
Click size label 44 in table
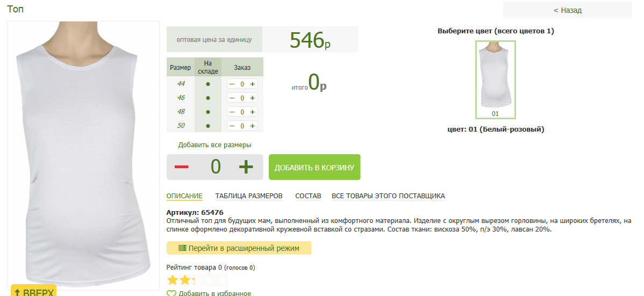pos(181,83)
